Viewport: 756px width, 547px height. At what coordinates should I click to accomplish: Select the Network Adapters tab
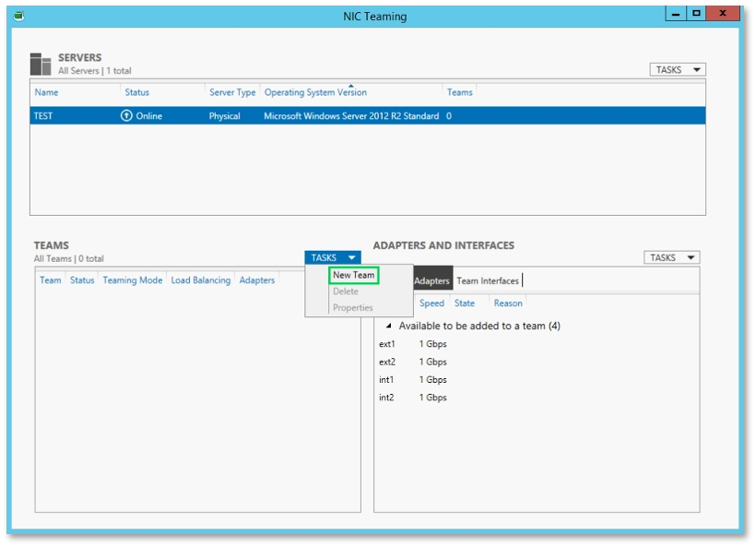point(431,280)
